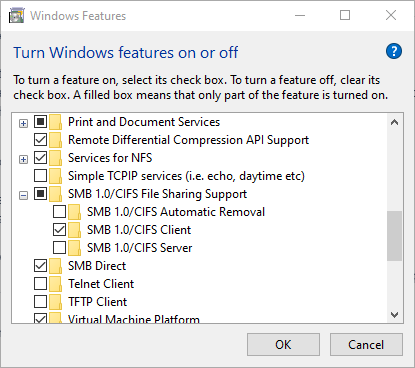415x368 pixels.
Task: Click the SMB 1.0/CIFS File Sharing Support folder icon
Action: 56,194
